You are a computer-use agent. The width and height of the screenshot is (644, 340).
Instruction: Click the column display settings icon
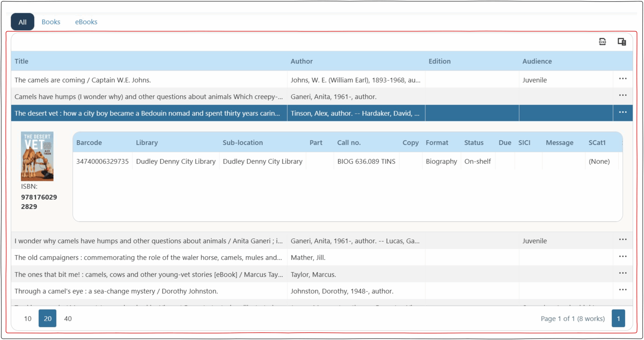coord(622,42)
